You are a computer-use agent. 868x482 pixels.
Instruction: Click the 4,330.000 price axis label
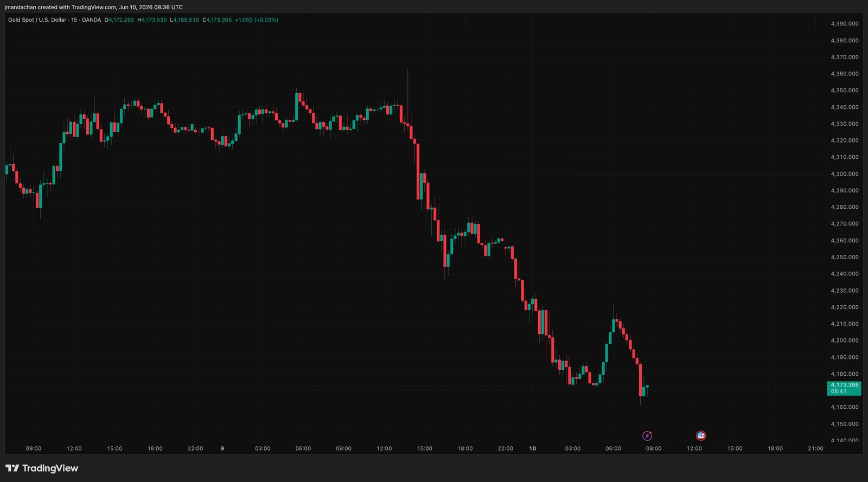(845, 124)
